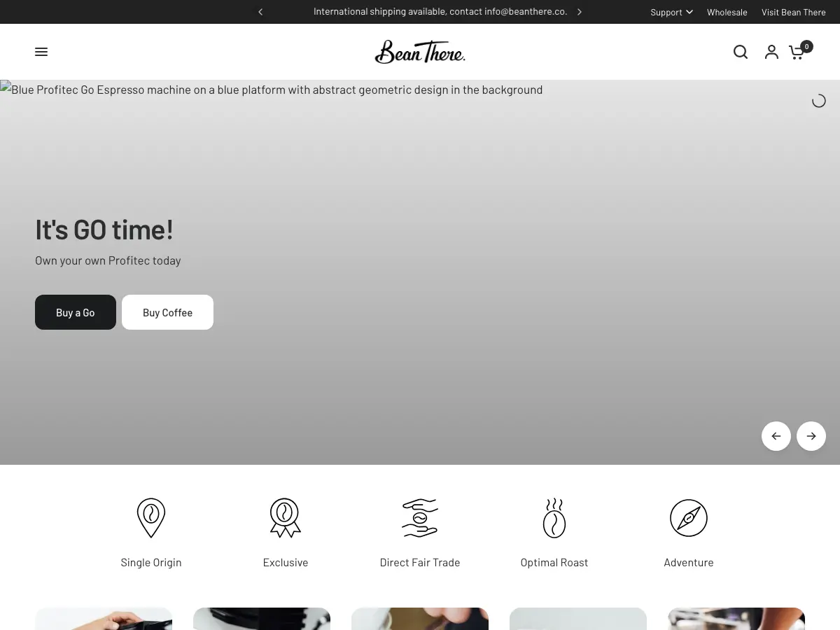Screen dimensions: 840x630
Task: Go to previous hero slide
Action: point(776,436)
